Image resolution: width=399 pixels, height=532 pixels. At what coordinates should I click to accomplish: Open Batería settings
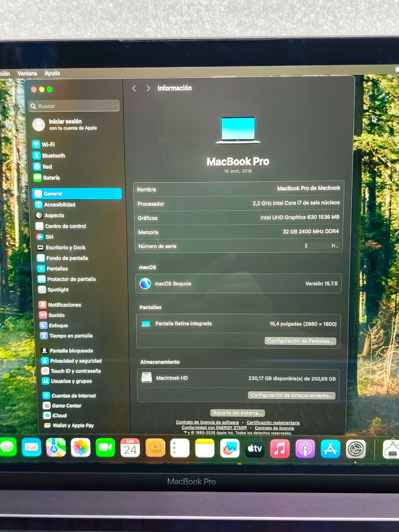[46, 178]
